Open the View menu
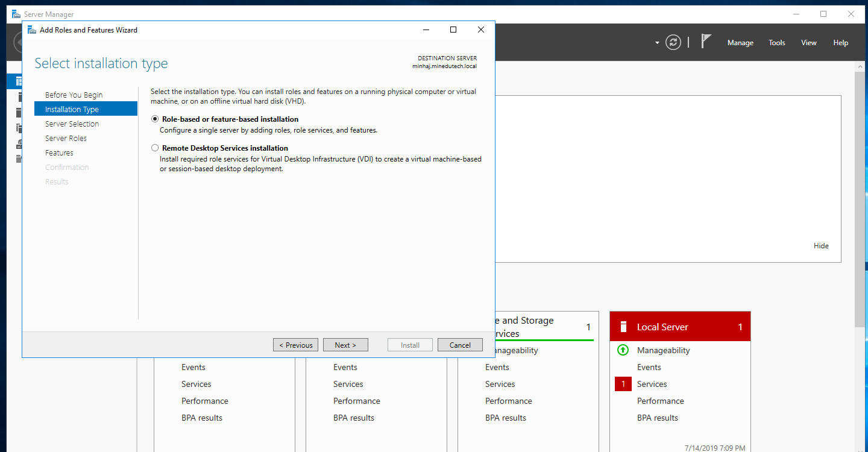This screenshot has height=452, width=868. [808, 43]
